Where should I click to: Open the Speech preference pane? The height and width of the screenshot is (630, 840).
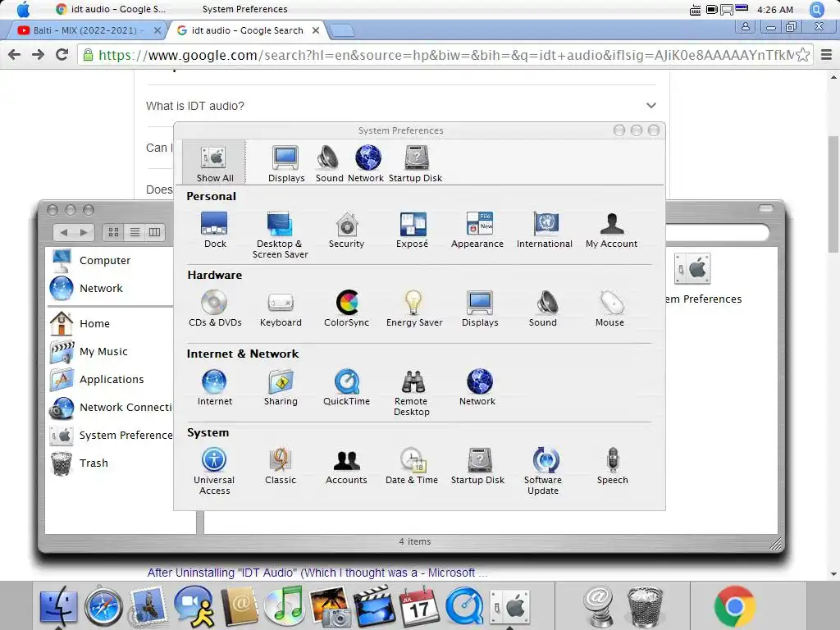click(x=612, y=466)
